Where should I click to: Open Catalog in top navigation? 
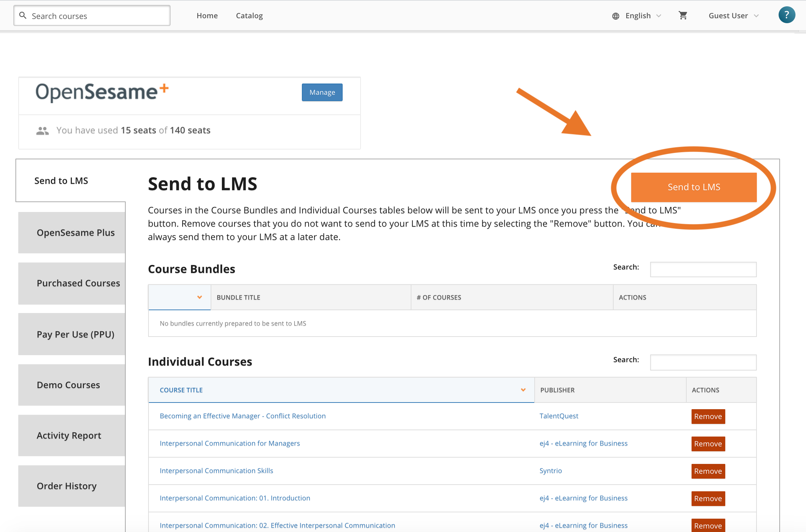point(249,16)
